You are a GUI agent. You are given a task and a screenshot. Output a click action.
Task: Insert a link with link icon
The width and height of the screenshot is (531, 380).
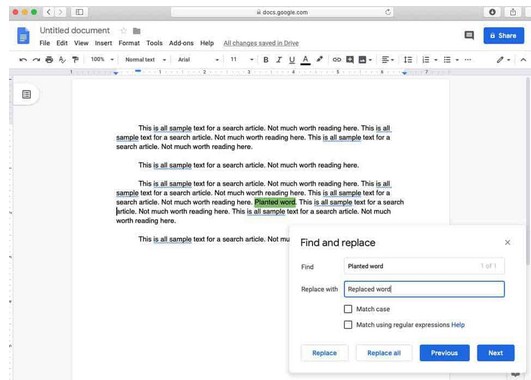click(x=337, y=60)
